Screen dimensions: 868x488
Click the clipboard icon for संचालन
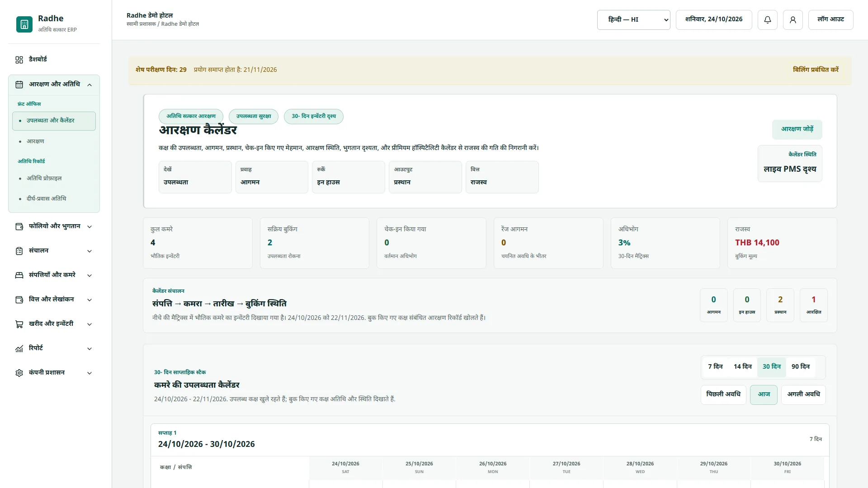coord(19,251)
